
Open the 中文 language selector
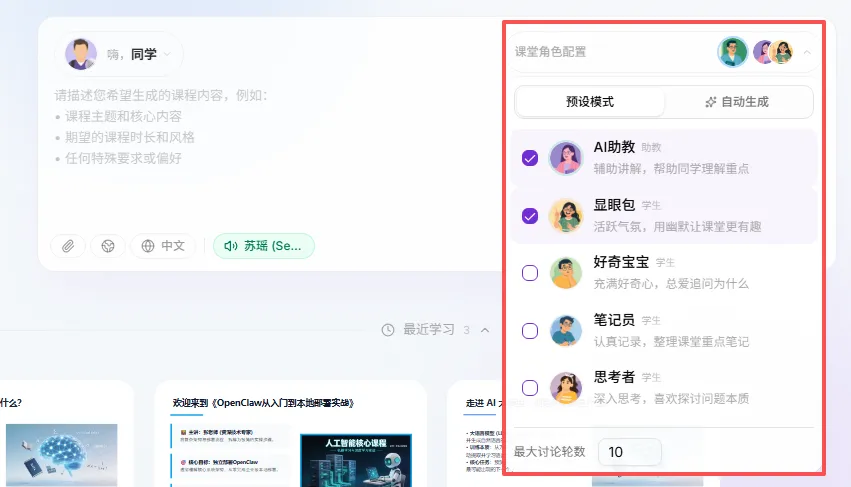(x=163, y=246)
